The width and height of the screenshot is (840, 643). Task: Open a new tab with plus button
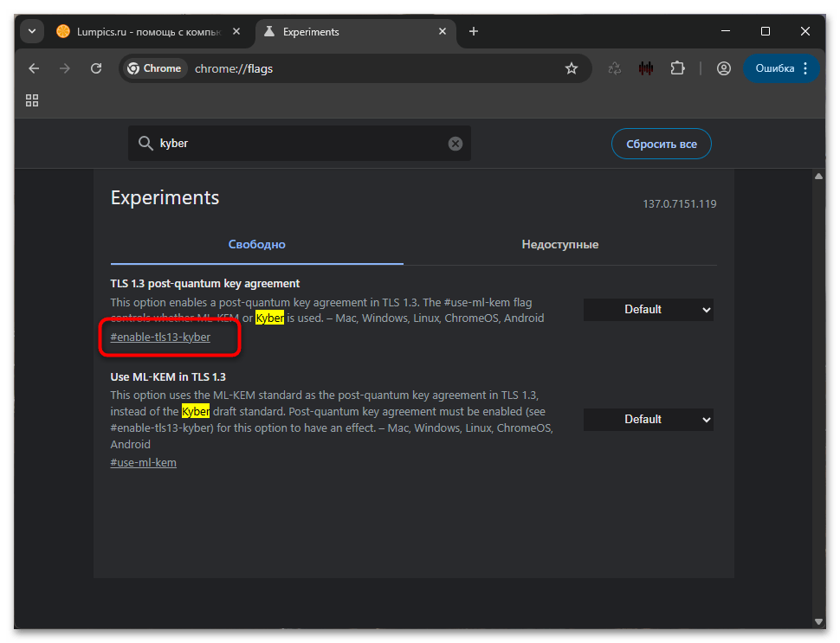[x=474, y=32]
